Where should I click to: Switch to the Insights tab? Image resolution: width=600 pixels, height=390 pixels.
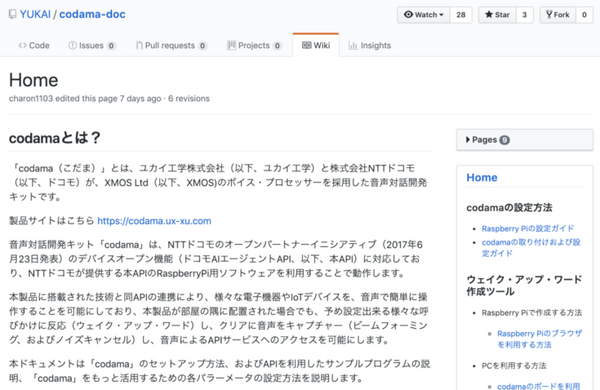coord(370,45)
